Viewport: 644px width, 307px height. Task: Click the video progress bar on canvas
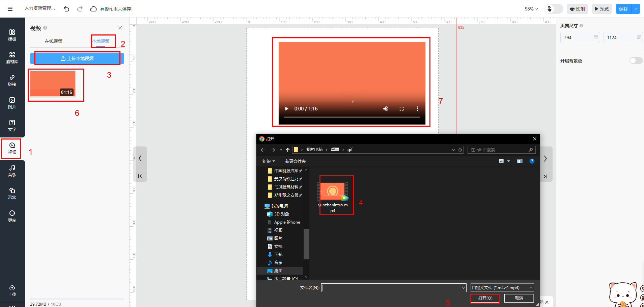point(352,117)
